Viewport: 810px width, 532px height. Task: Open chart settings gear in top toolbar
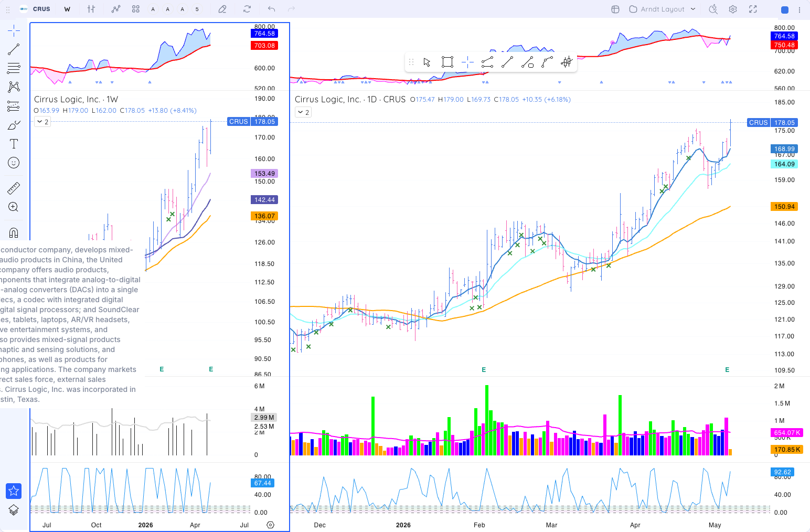pyautogui.click(x=733, y=9)
